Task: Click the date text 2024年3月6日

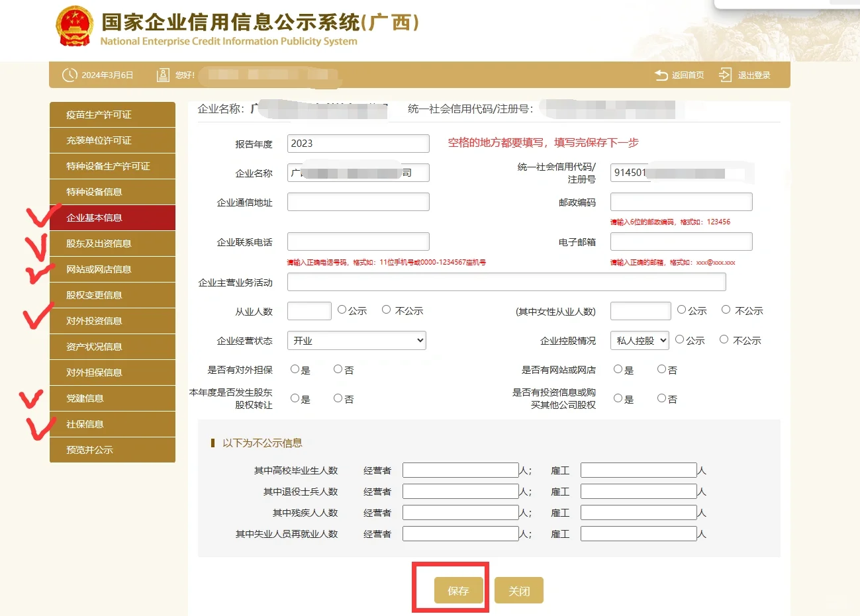Action: tap(107, 75)
